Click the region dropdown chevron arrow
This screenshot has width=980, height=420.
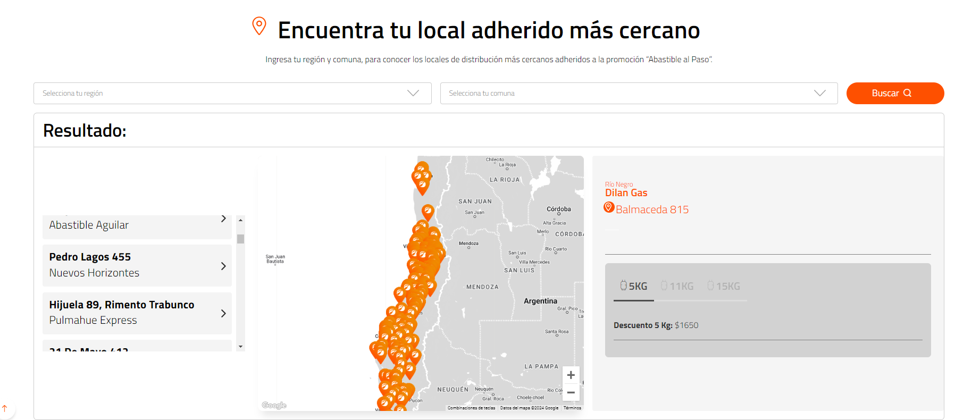point(413,93)
